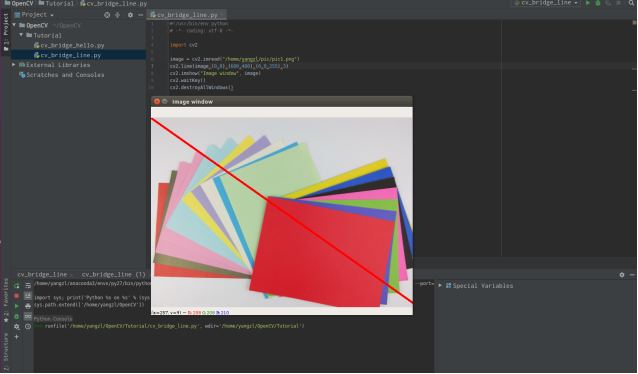Open the Structure side tool tab
The height and width of the screenshot is (374, 638).
pos(6,351)
